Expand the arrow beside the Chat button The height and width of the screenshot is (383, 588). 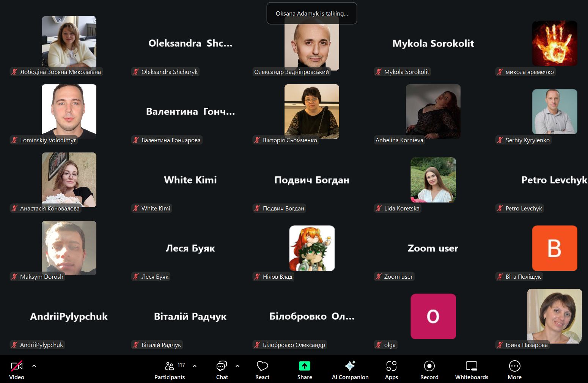coord(237,366)
